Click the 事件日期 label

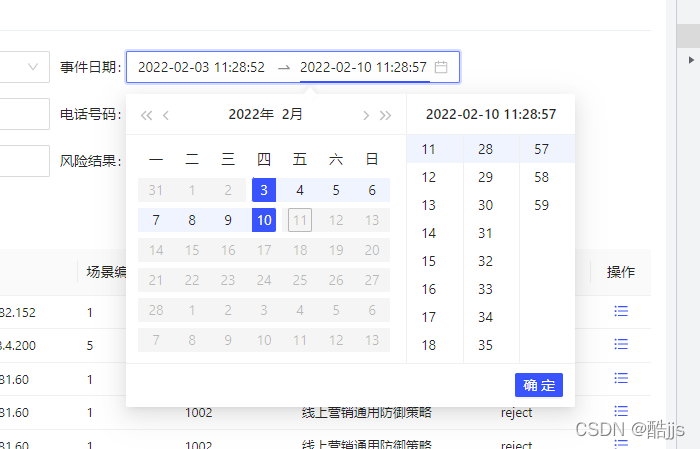[x=91, y=67]
